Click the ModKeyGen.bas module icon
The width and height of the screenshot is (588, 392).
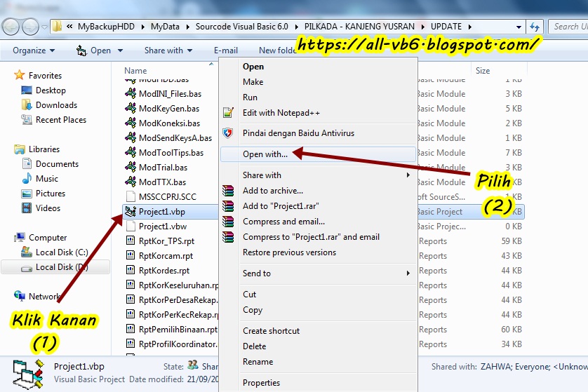click(131, 108)
